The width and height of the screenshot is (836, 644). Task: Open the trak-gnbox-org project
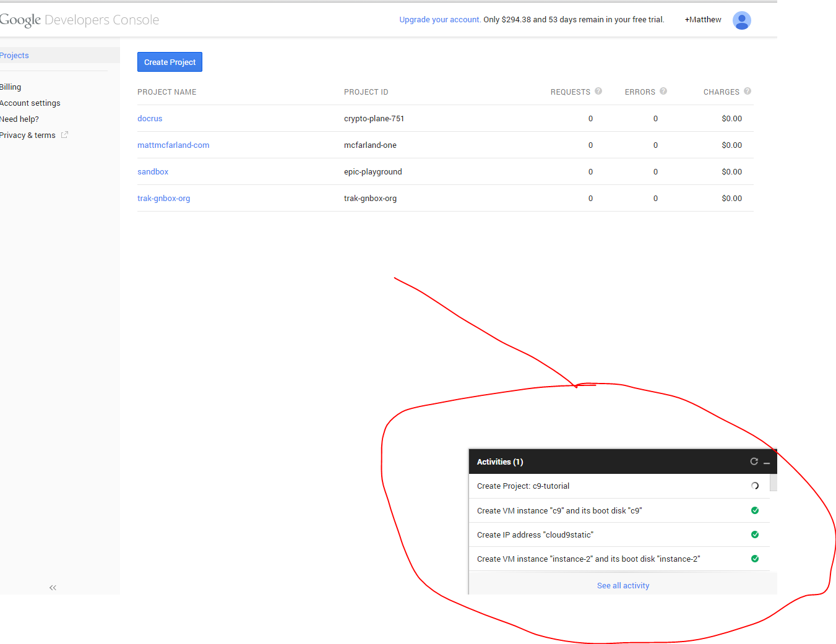163,198
